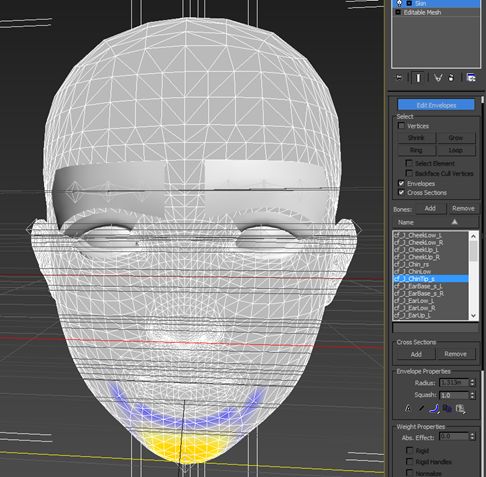Click the Name column sort arrow
The width and height of the screenshot is (486, 477).
454,222
